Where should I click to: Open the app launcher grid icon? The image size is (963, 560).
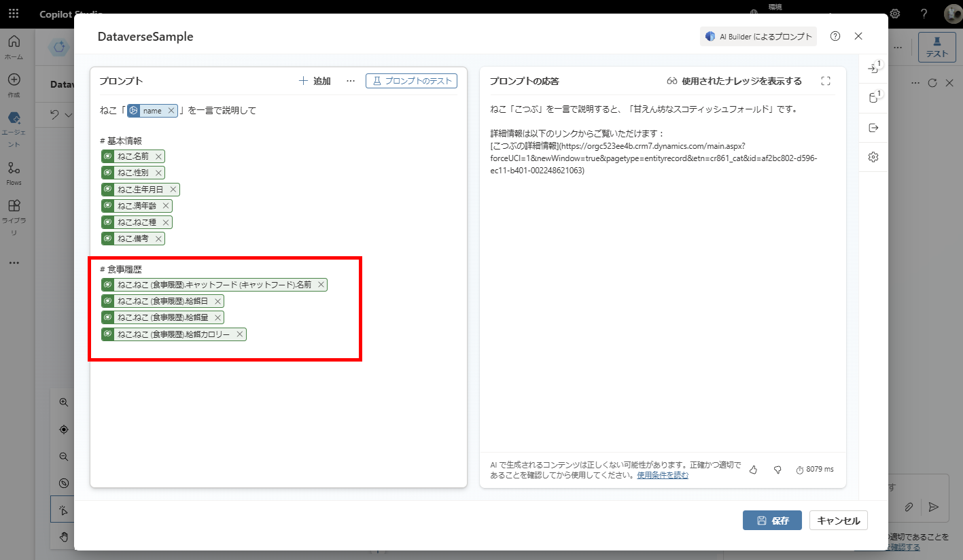pos(14,14)
